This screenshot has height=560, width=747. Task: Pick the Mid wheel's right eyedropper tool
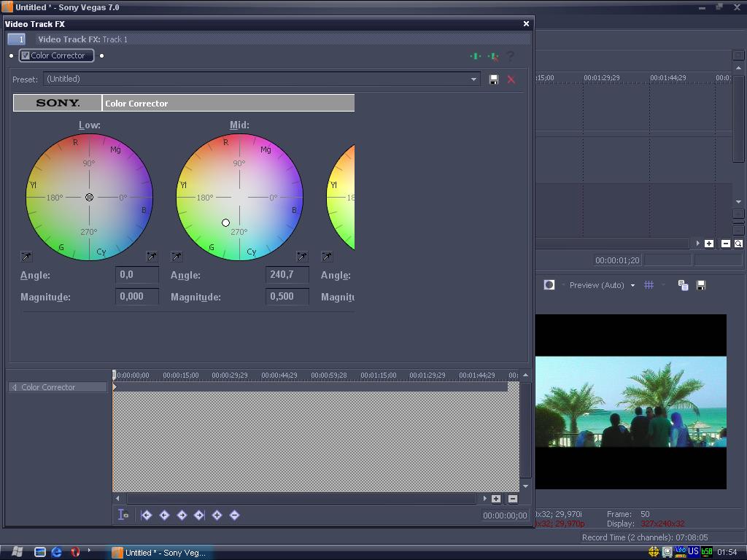[302, 257]
